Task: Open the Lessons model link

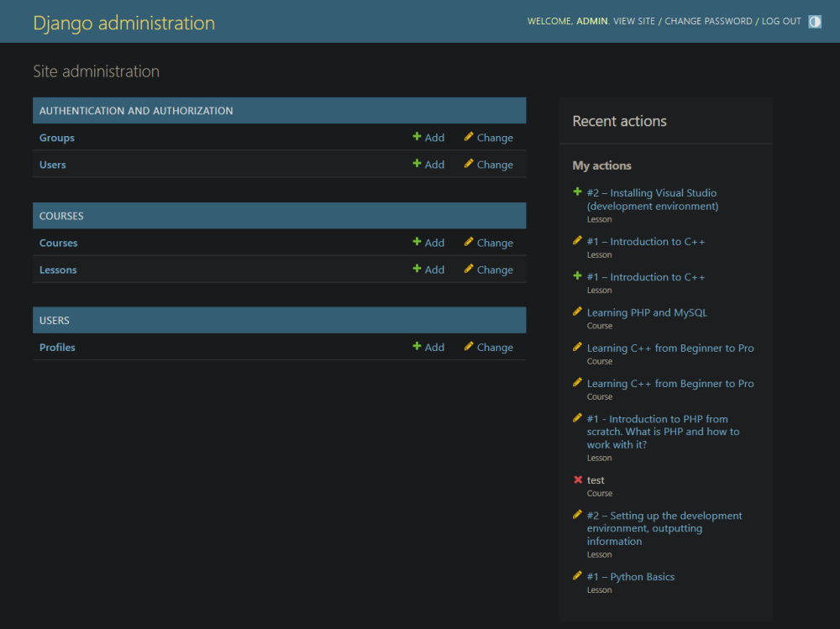Action: (x=58, y=270)
